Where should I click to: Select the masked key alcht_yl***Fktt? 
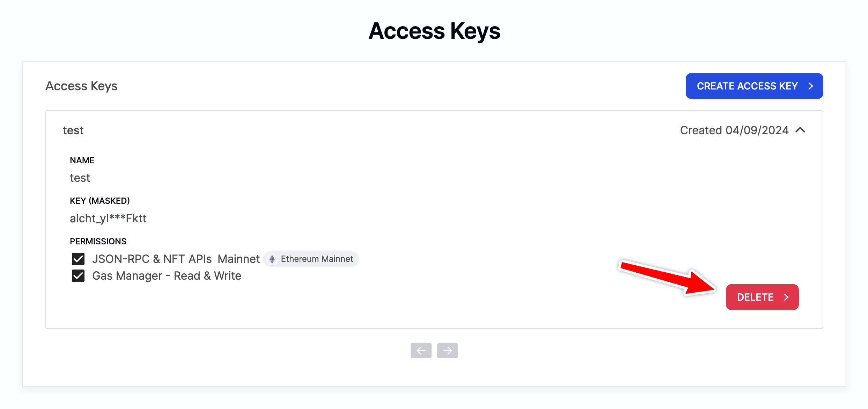click(x=108, y=218)
